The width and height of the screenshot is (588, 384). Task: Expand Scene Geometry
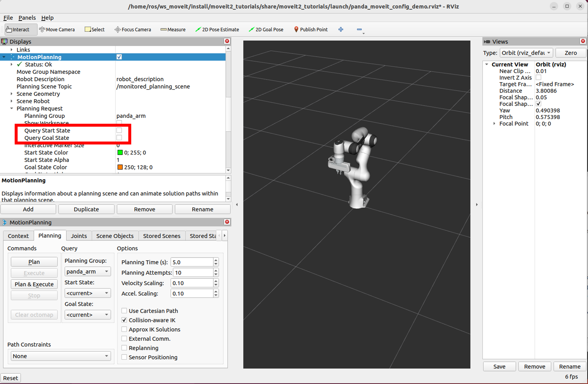pyautogui.click(x=11, y=94)
